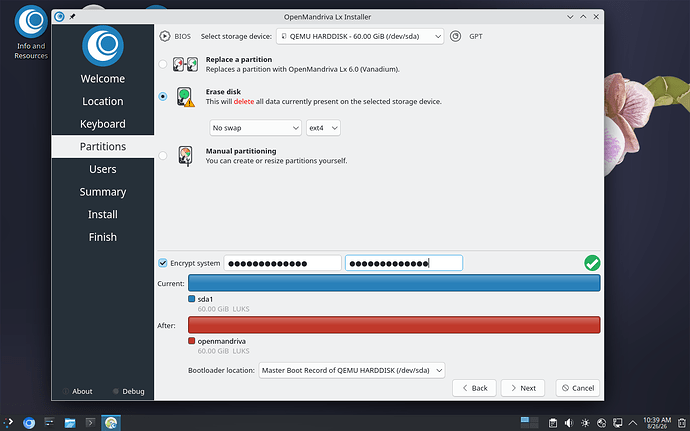Click the confirm passphrase field

tap(404, 263)
